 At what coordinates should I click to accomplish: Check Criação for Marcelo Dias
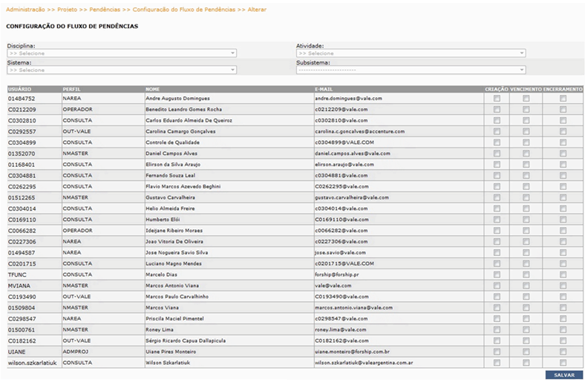(497, 274)
